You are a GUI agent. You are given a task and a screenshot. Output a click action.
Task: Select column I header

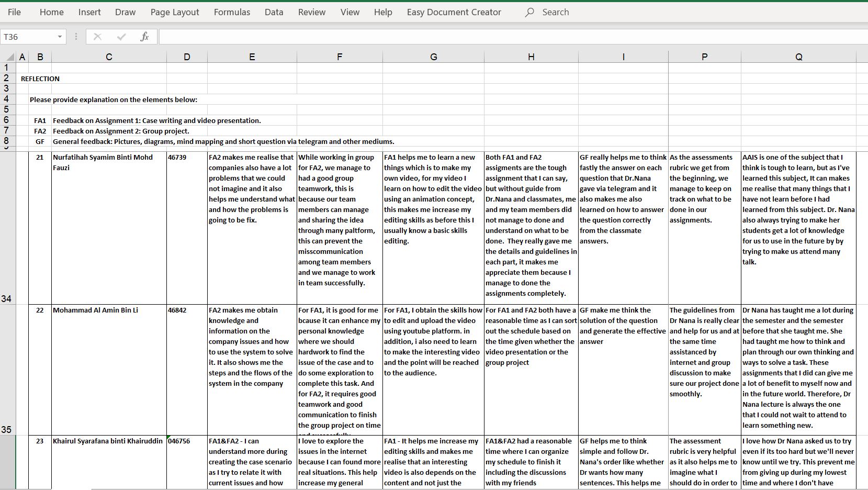tap(623, 57)
